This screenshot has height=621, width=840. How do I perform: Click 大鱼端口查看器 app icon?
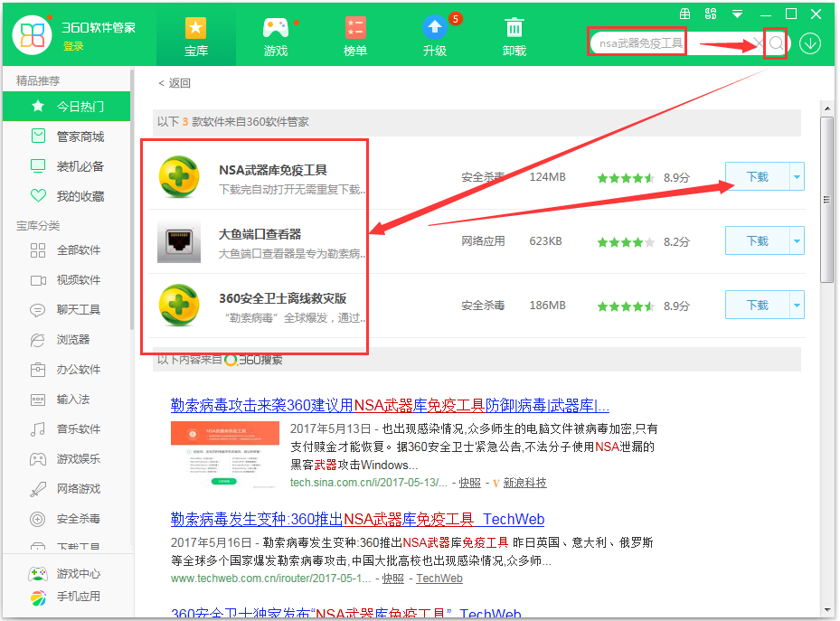click(179, 241)
